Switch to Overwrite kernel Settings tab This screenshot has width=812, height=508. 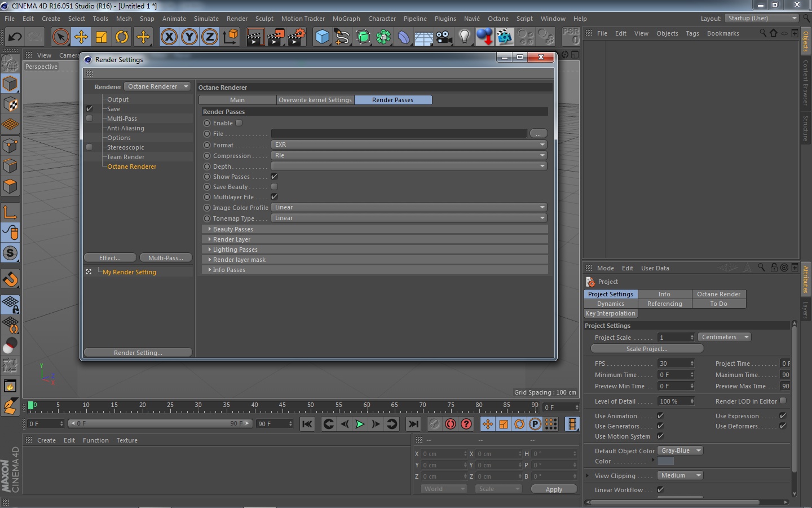(x=315, y=100)
